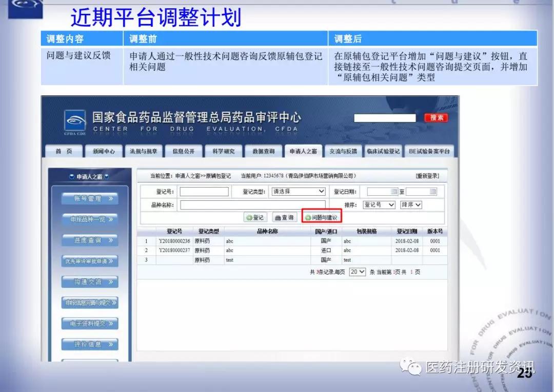554x392 pixels.
Task: Click the 问题与建议 button
Action: 322,217
